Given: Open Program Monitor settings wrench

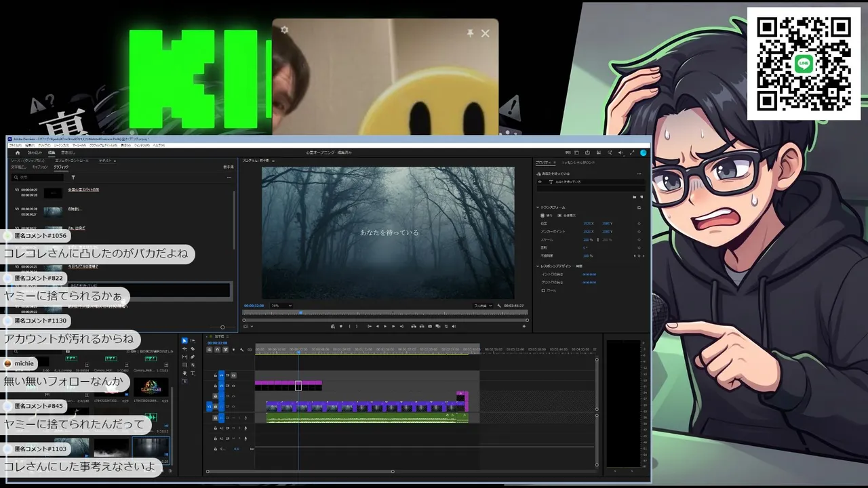Looking at the screenshot, I should [499, 306].
